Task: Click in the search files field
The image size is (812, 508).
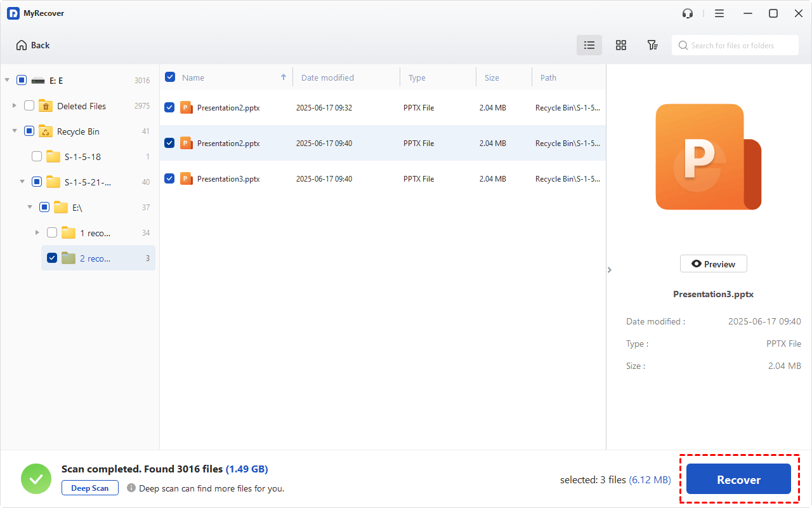Action: pos(735,46)
